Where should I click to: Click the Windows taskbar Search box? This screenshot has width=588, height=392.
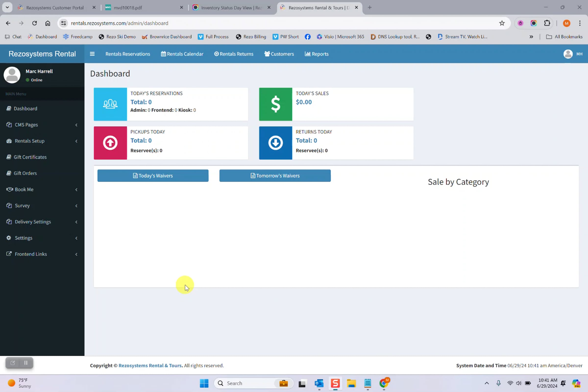coord(253,383)
